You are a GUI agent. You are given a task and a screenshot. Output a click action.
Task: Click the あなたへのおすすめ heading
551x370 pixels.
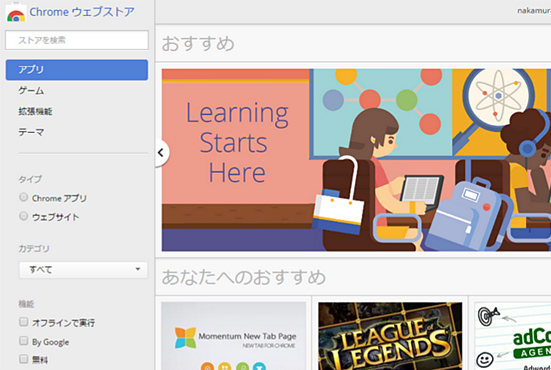[x=244, y=277]
